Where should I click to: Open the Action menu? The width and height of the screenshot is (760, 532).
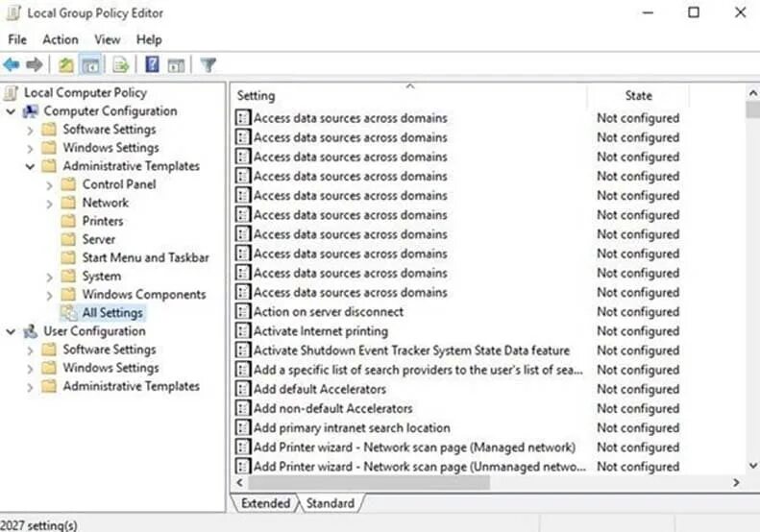click(x=61, y=39)
